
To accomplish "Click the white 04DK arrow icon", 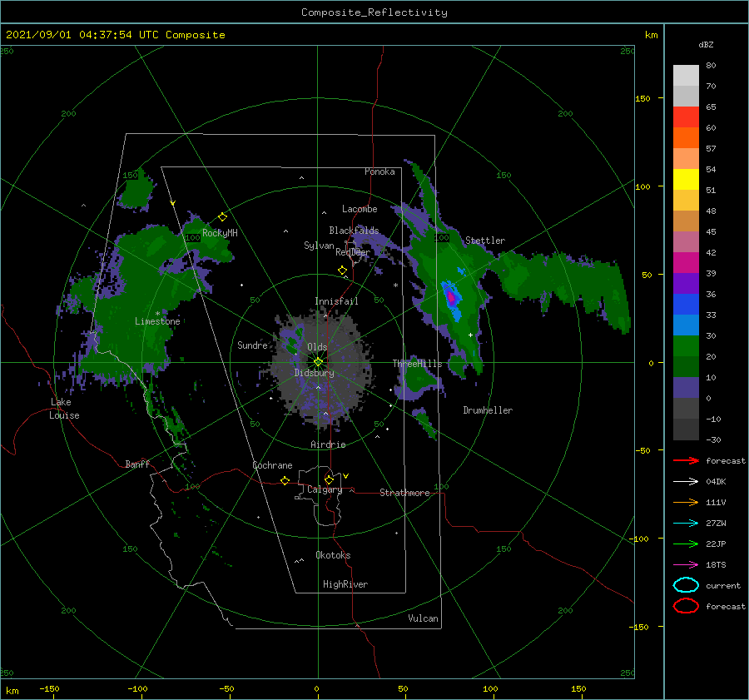I will coord(686,482).
